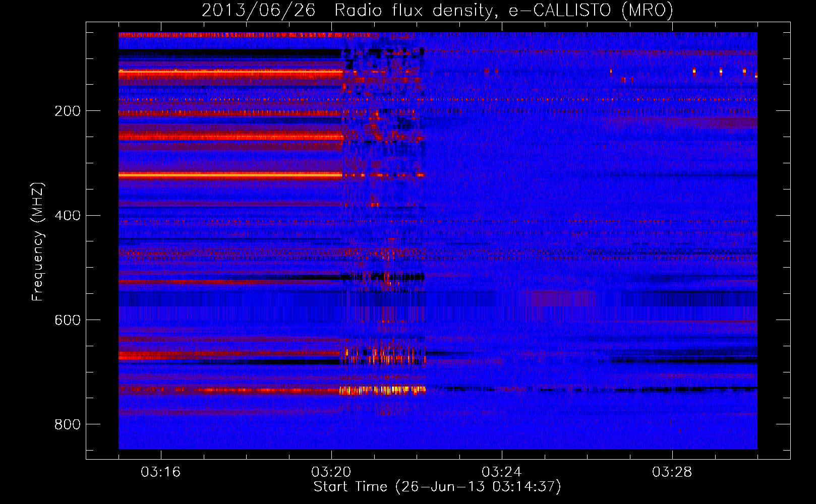Click the 03:16 time tick label
Screen dimensions: 816x504
click(x=160, y=472)
